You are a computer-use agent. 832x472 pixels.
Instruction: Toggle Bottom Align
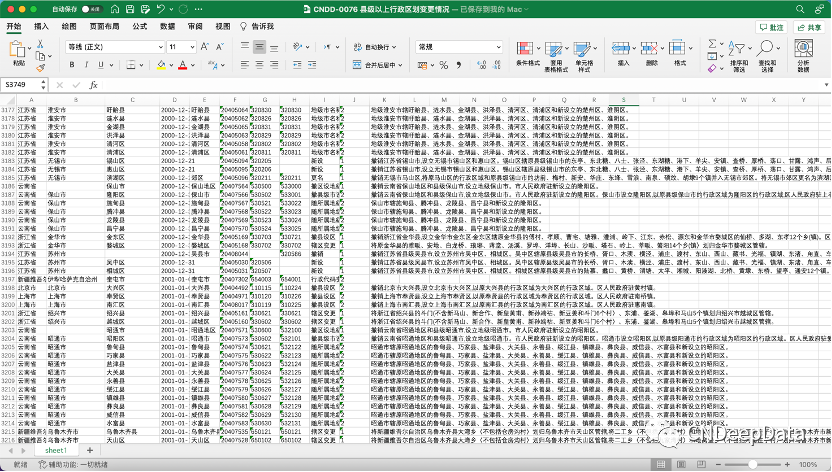[x=274, y=47]
